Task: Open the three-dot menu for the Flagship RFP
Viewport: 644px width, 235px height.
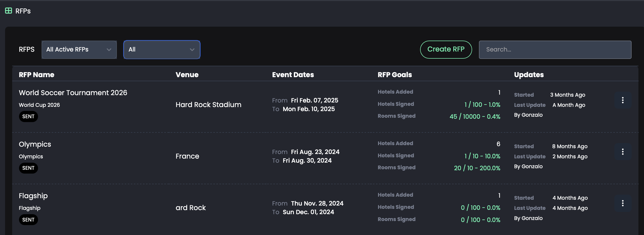Action: 622,203
